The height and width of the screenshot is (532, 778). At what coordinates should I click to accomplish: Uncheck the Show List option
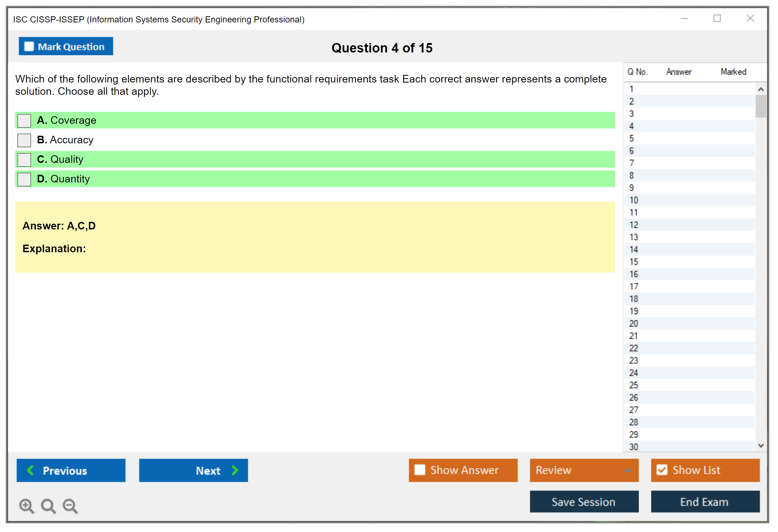click(662, 470)
